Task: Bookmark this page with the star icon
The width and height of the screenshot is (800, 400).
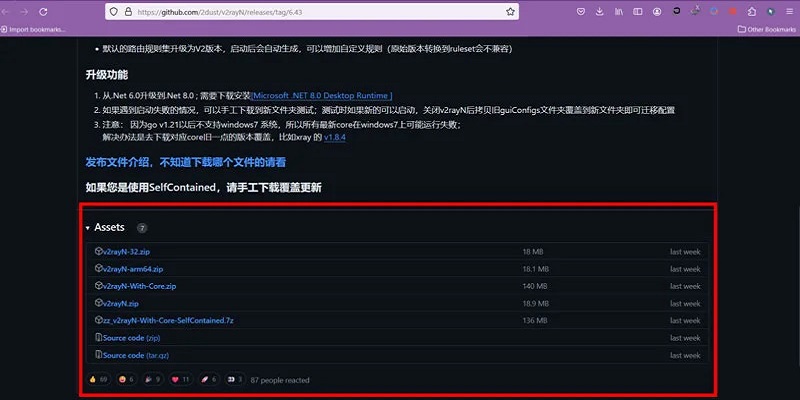Action: point(510,12)
